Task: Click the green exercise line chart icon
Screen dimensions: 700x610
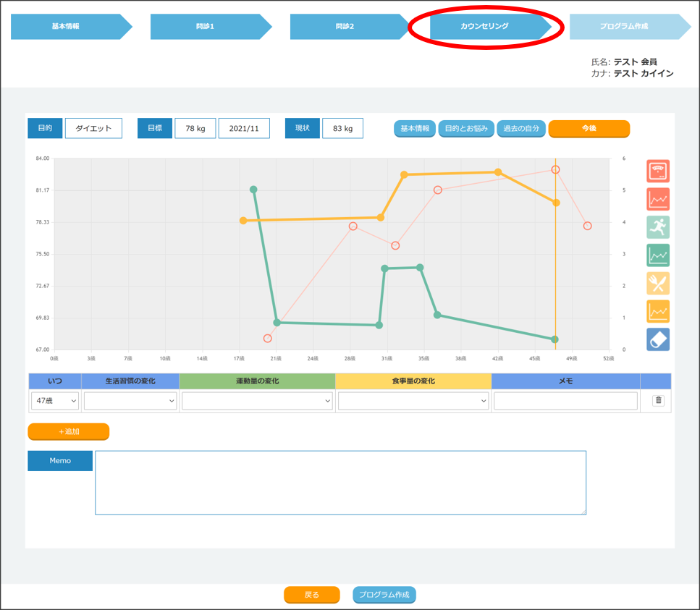Action: (x=657, y=255)
